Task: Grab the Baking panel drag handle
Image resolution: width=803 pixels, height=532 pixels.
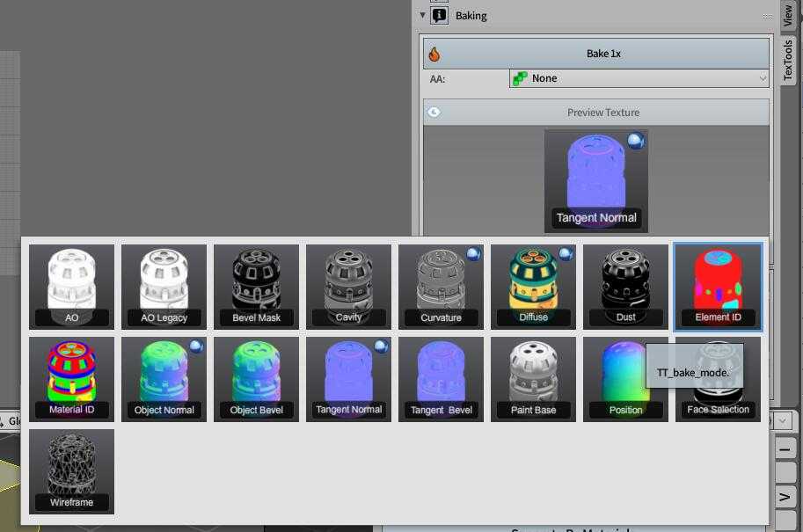Action: pos(767,17)
